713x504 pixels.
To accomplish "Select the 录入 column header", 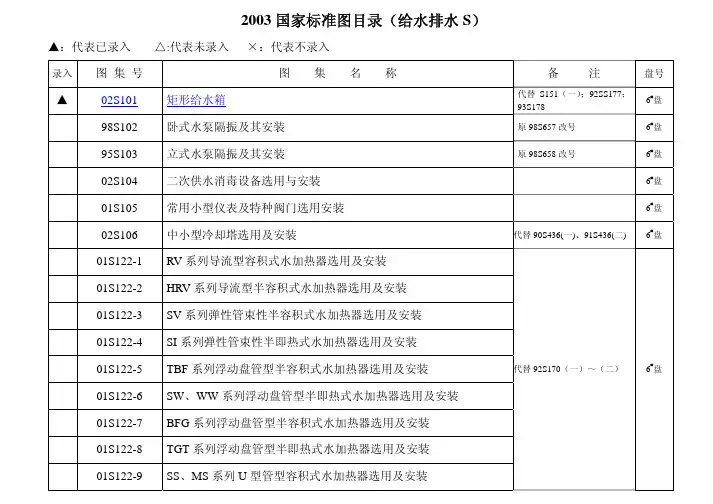I will [62, 74].
